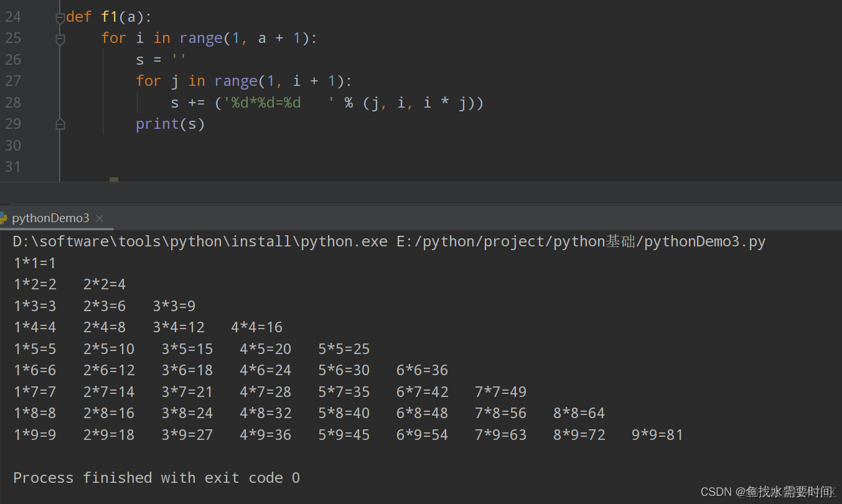Click '8*8=64' in the console output
The width and height of the screenshot is (842, 504).
[x=579, y=413]
